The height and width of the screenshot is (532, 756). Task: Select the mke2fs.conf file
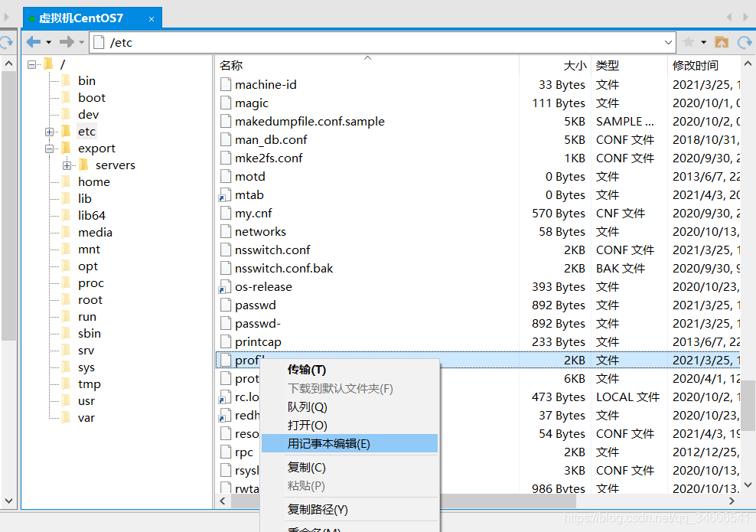(269, 158)
